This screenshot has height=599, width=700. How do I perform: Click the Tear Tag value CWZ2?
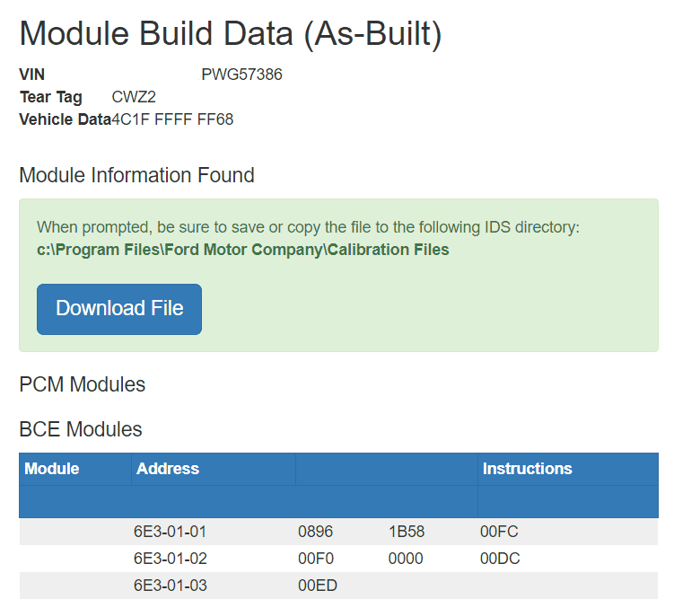pos(134,97)
